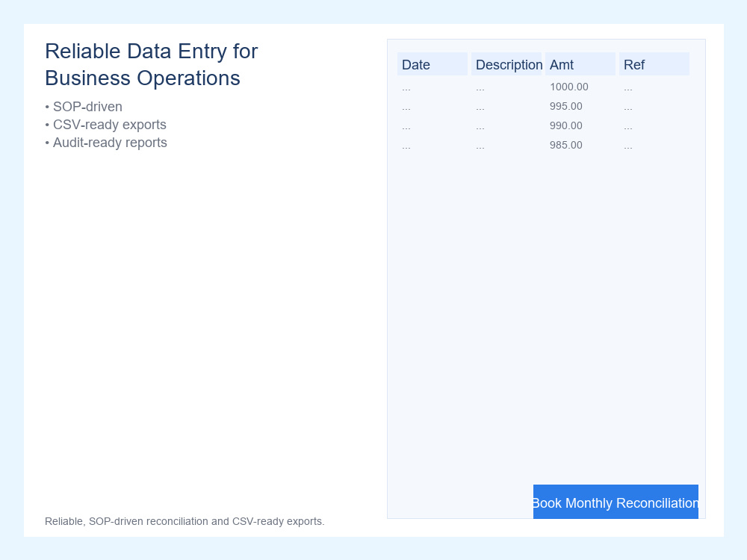Select the Date column header

click(x=433, y=64)
